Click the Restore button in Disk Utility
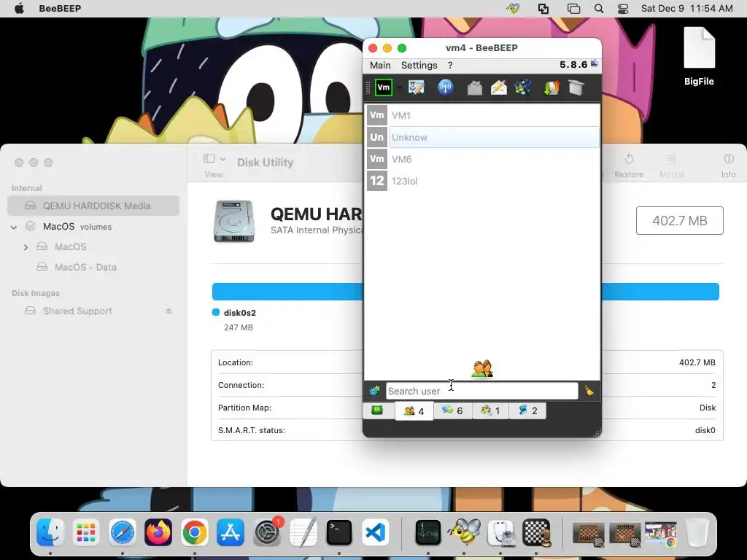 point(629,166)
